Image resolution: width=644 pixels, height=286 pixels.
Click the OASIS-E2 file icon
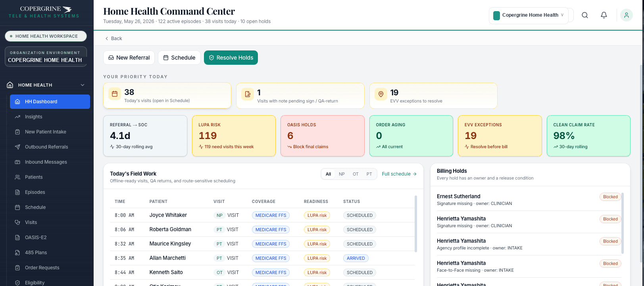point(17,238)
